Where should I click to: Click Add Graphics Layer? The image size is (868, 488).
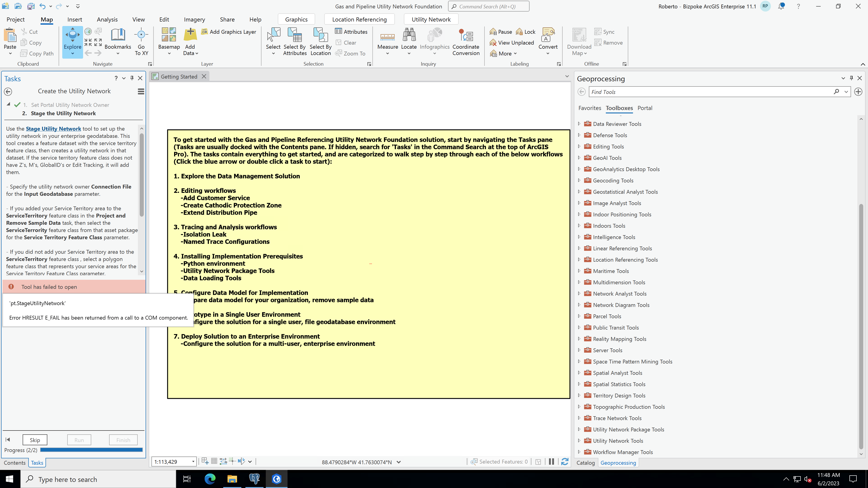pyautogui.click(x=229, y=32)
